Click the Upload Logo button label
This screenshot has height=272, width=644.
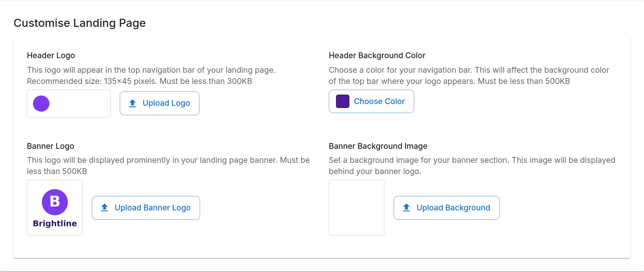(166, 103)
